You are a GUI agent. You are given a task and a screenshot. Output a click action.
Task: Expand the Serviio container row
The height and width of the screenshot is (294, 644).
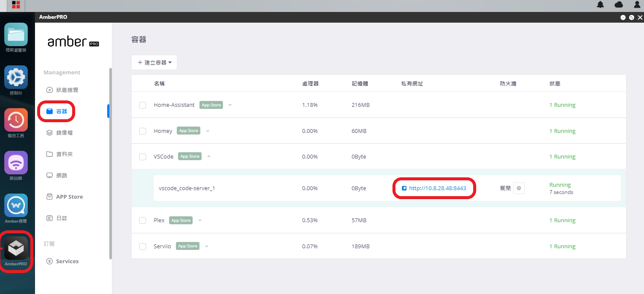(207, 246)
